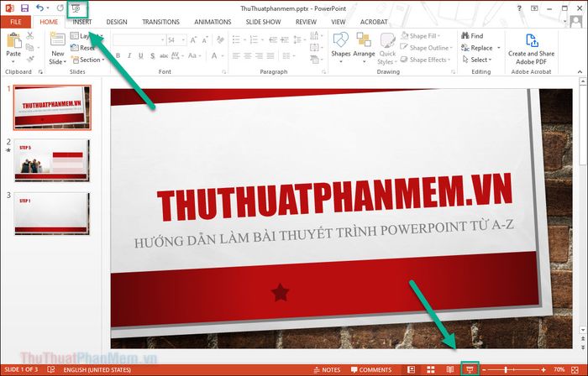Open the Arrange menu
This screenshot has height=376, width=588.
click(364, 47)
